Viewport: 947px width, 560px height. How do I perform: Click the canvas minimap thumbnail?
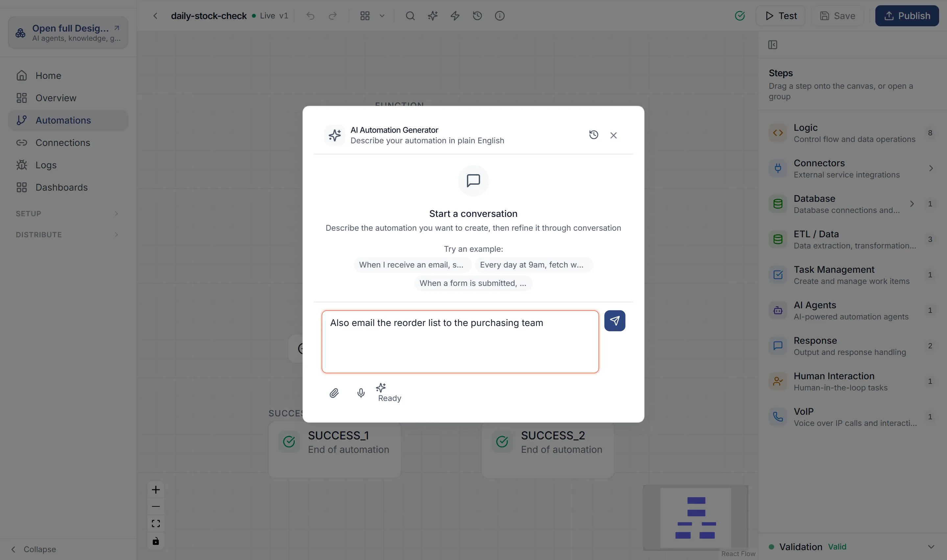point(695,517)
